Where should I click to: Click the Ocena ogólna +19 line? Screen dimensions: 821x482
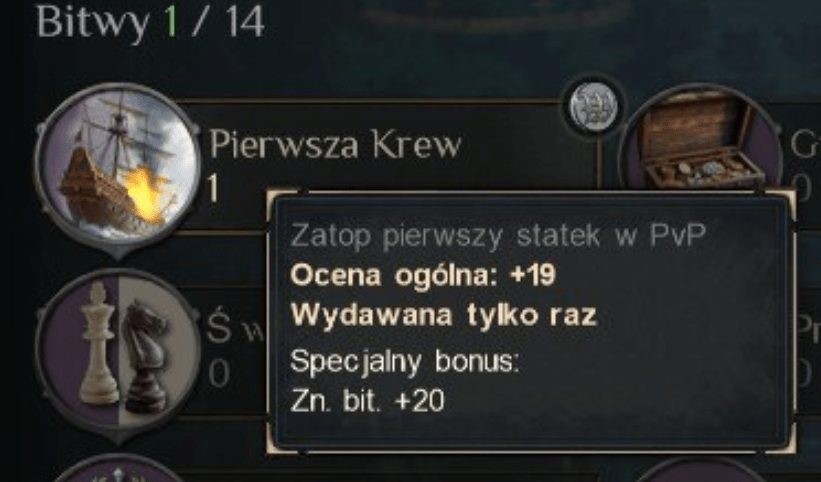point(423,275)
